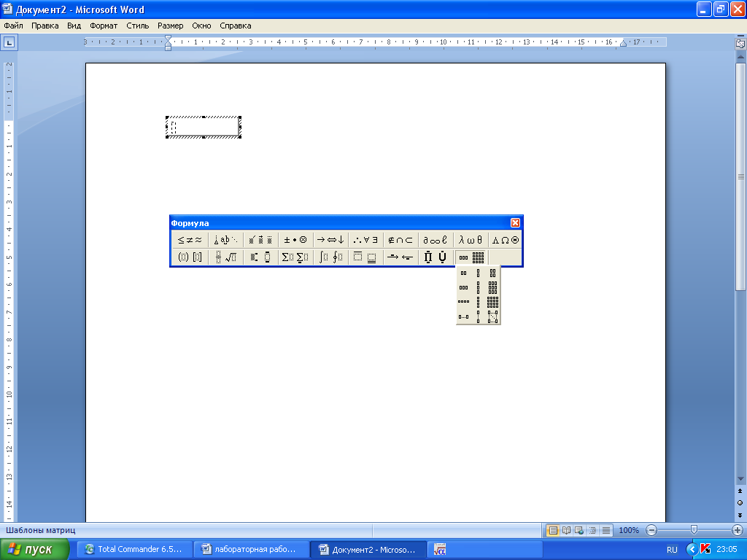Zoom out with the minus button

point(651,530)
